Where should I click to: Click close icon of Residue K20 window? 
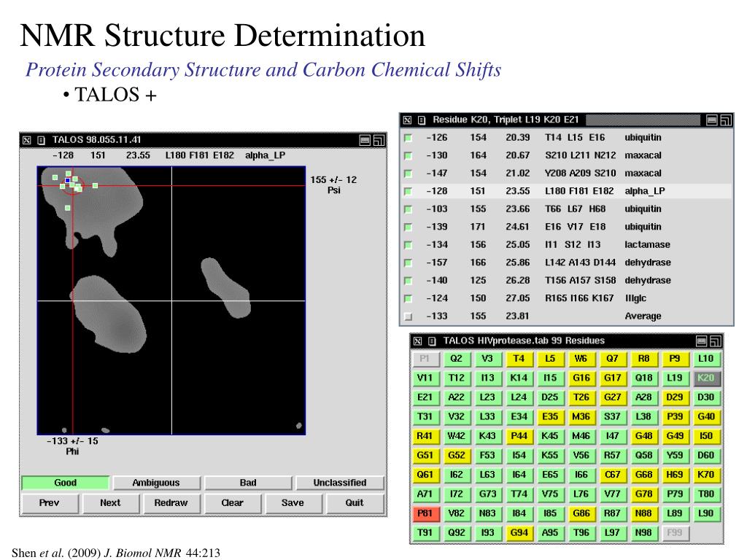pyautogui.click(x=407, y=120)
